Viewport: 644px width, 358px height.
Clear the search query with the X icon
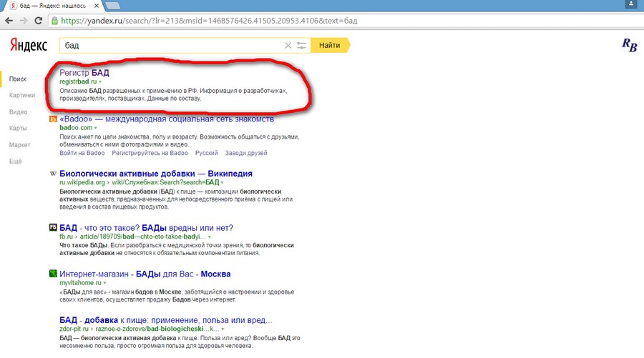point(288,46)
